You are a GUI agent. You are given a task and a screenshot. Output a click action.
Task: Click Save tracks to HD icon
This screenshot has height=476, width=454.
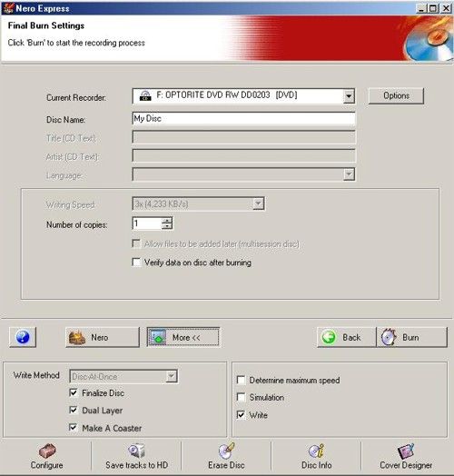click(136, 456)
